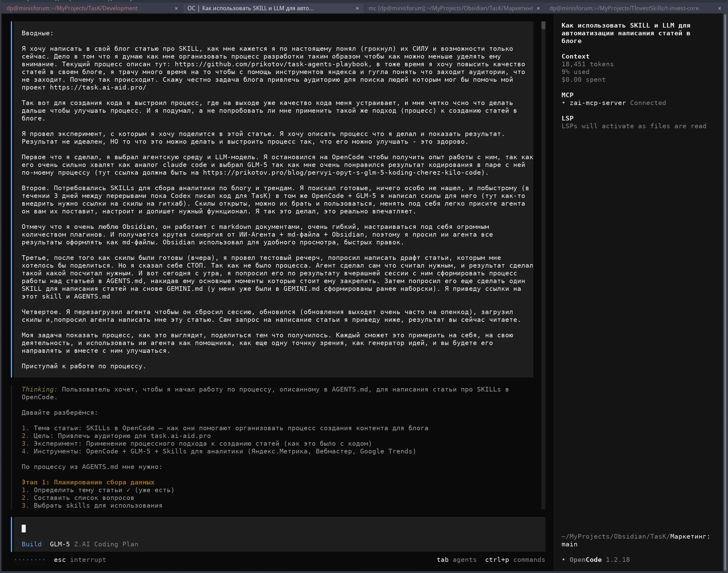The width and height of the screenshot is (728, 573).
Task: Click the zai-mcp-server status dot
Action: [x=563, y=103]
